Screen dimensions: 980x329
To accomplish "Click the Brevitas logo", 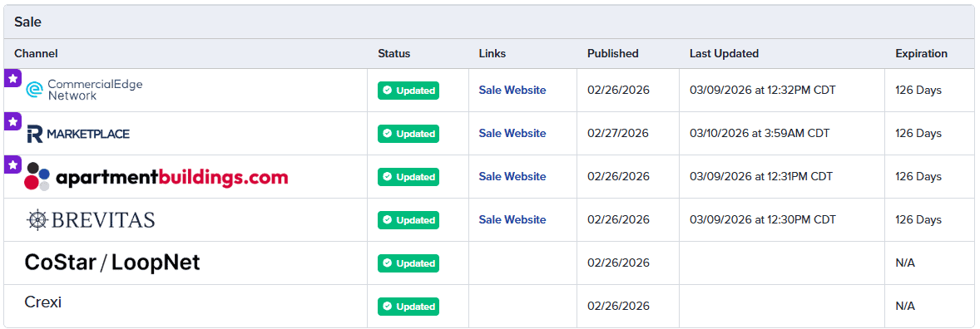I will [x=91, y=220].
